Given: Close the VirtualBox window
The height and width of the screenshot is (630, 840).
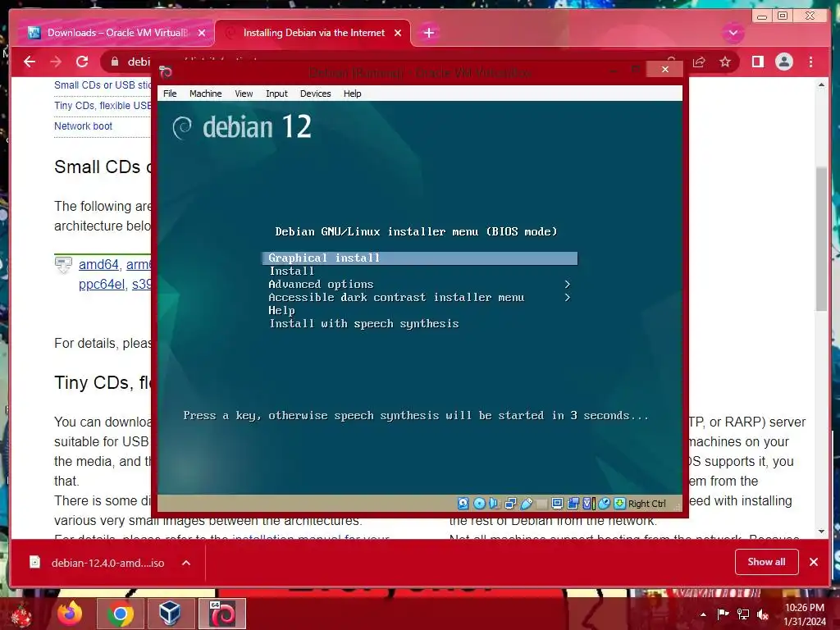Looking at the screenshot, I should click(x=664, y=69).
